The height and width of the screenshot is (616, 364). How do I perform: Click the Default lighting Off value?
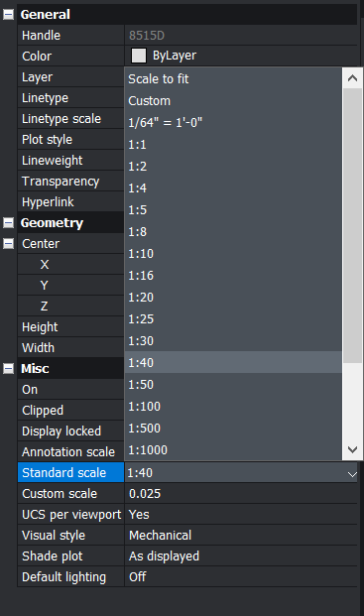(241, 576)
